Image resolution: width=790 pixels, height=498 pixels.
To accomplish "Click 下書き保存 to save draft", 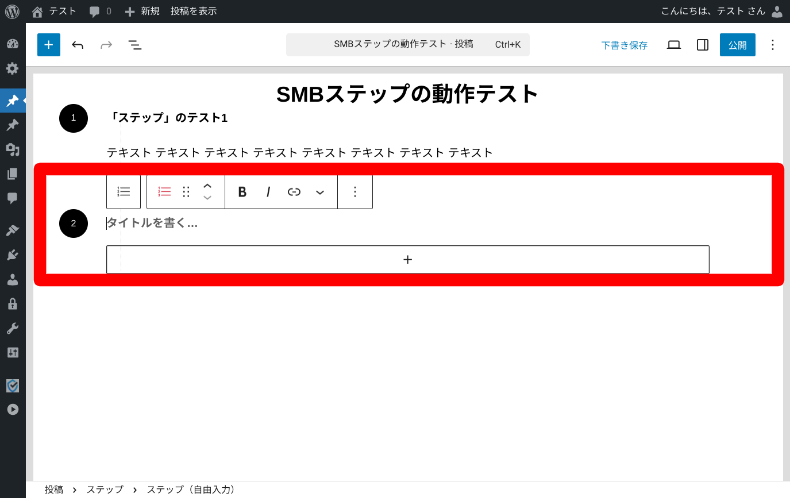I will click(624, 45).
